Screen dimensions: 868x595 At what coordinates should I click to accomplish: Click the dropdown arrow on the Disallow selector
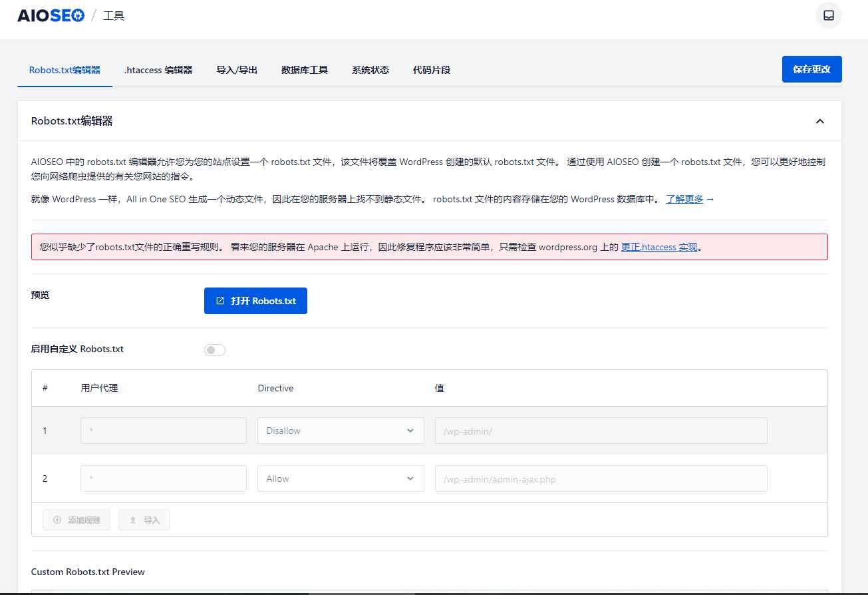(410, 431)
